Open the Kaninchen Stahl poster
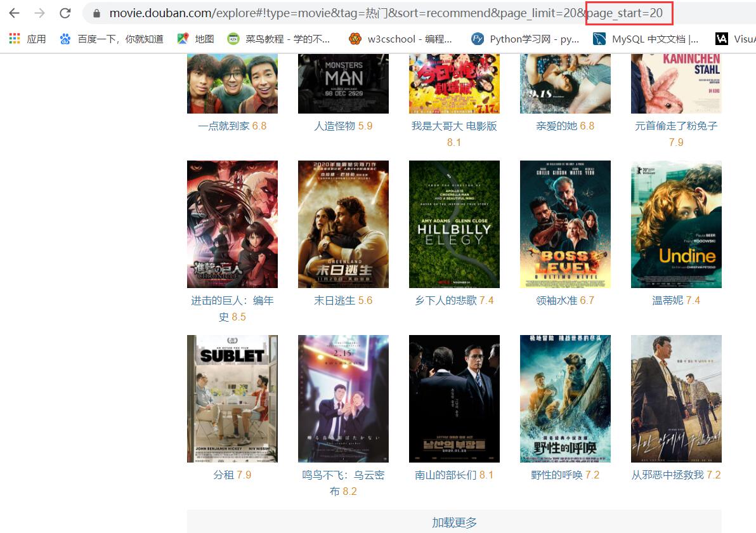This screenshot has height=533, width=756. (x=676, y=84)
